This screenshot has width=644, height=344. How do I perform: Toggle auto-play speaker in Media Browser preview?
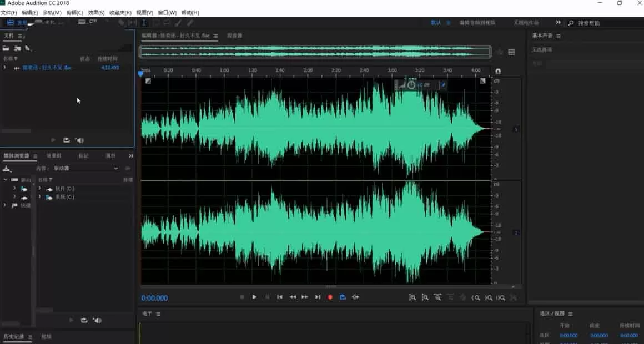[97, 320]
